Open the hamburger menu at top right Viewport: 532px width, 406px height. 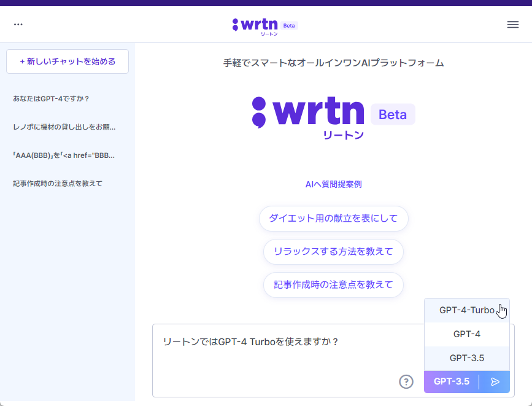tap(512, 25)
